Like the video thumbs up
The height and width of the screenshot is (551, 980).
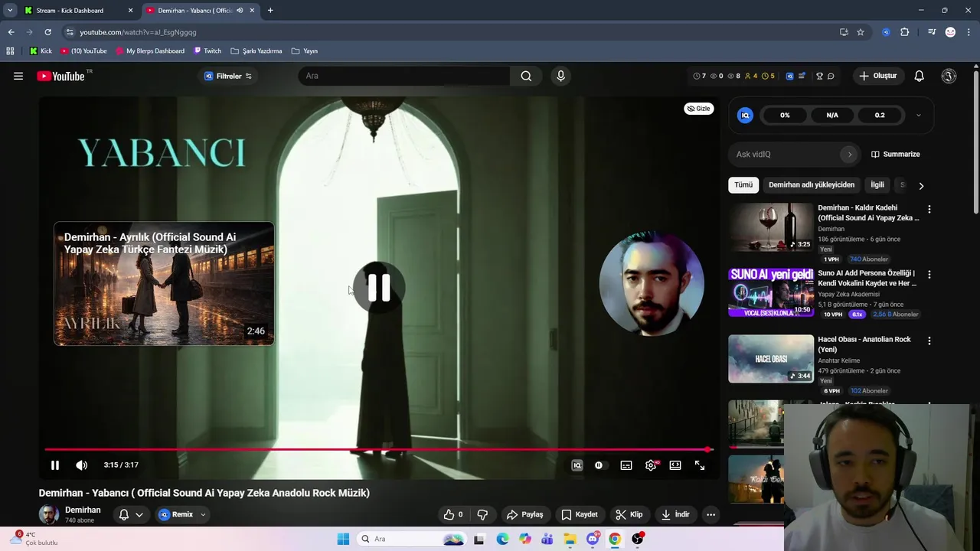tap(454, 514)
